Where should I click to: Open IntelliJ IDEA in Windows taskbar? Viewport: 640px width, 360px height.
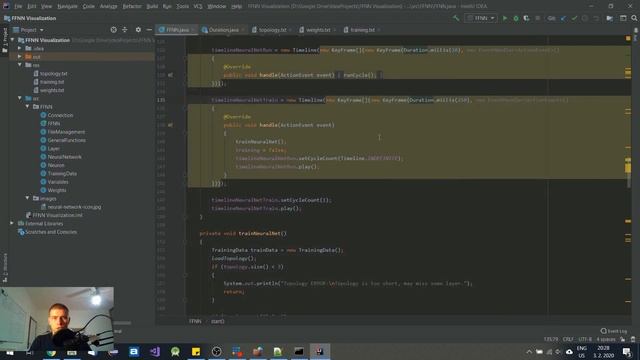(320, 351)
